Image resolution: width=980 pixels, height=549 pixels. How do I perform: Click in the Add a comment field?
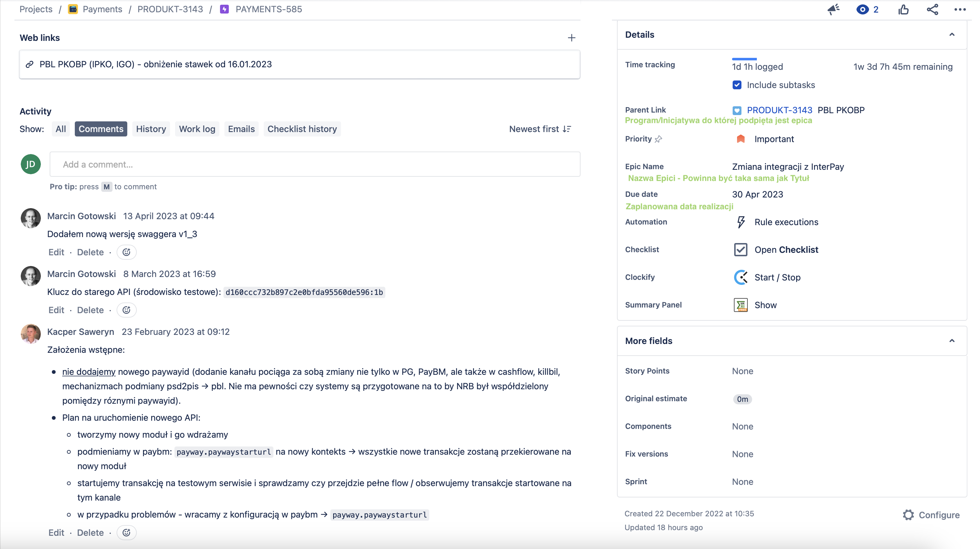pyautogui.click(x=315, y=164)
